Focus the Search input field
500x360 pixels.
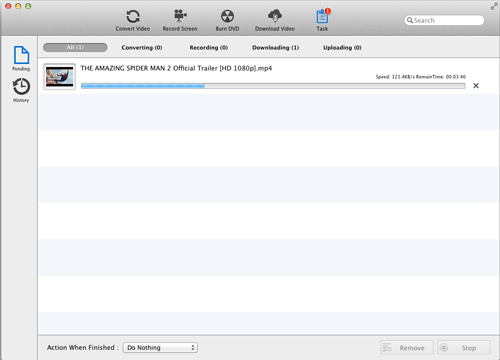tap(444, 20)
